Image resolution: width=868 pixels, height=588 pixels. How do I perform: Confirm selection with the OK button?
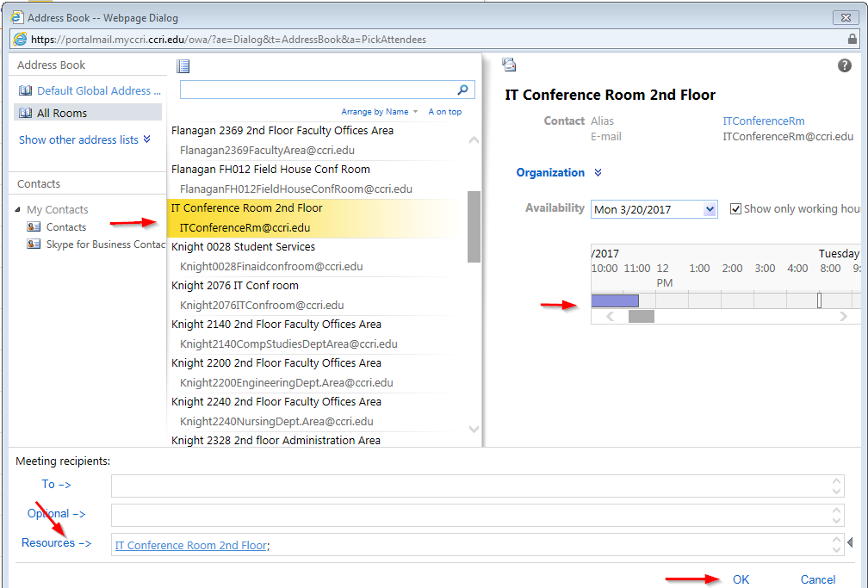[x=740, y=579]
